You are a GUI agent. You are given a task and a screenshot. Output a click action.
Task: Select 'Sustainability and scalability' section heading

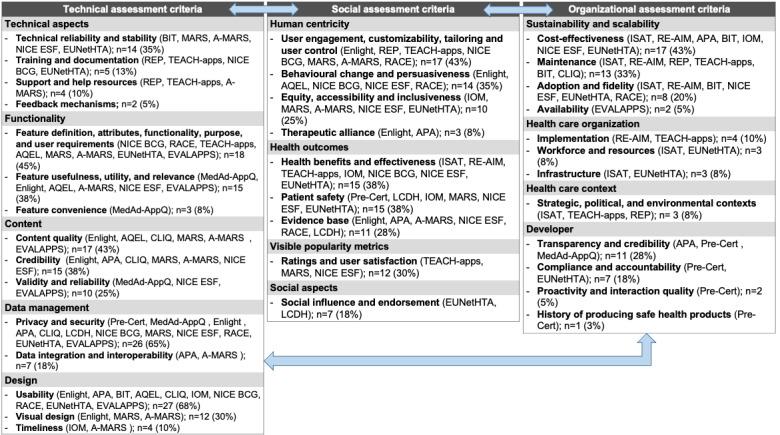[x=593, y=24]
